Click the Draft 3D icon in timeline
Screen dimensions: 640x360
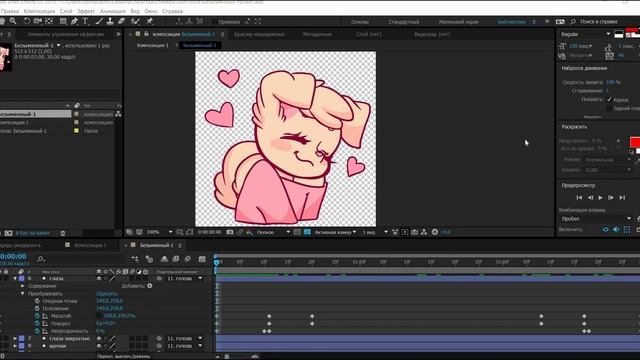149,259
